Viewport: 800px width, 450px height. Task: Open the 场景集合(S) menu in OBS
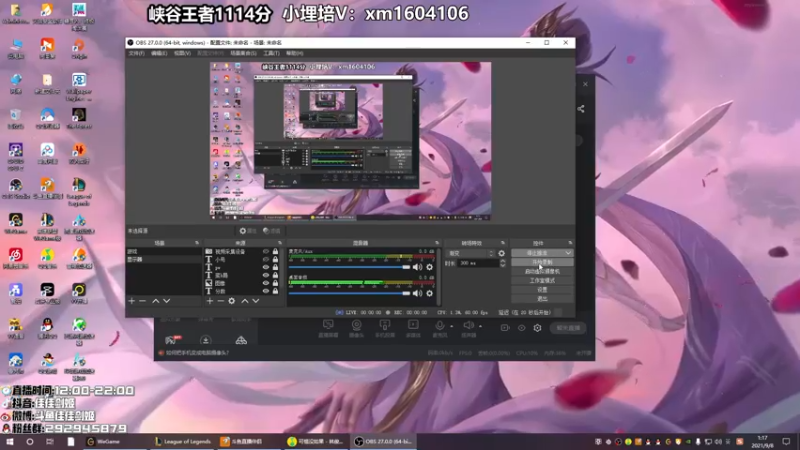point(243,53)
